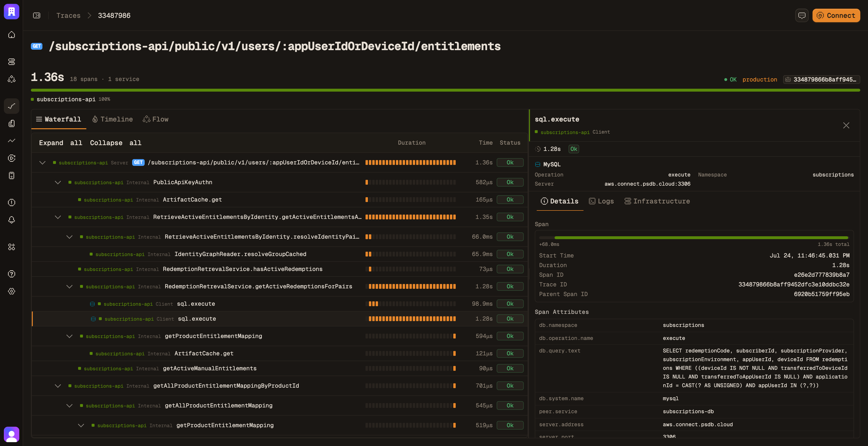
Task: Collapse RedemptionRetrevalService.getActiveRedemptionsForPairs span
Action: coord(69,286)
